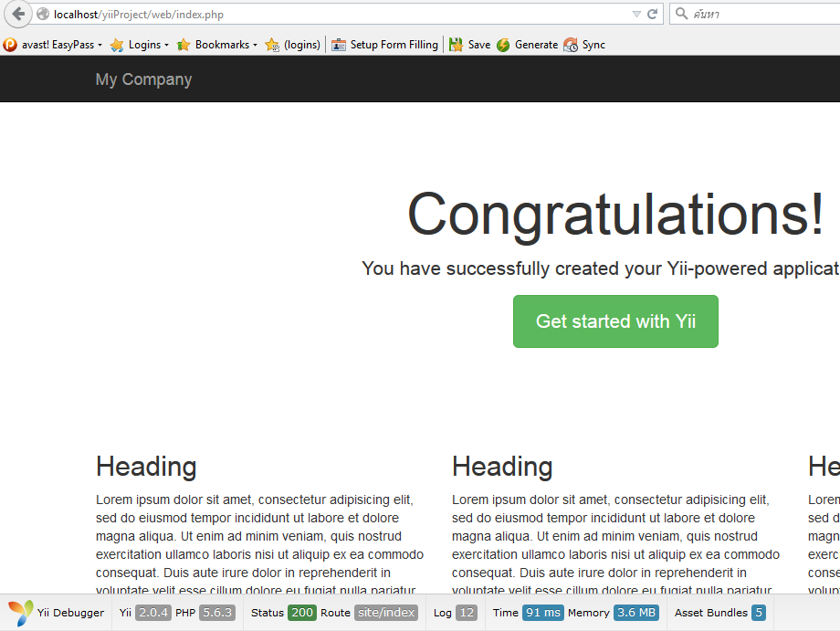
Task: Click the Save floppy disk icon
Action: [456, 45]
